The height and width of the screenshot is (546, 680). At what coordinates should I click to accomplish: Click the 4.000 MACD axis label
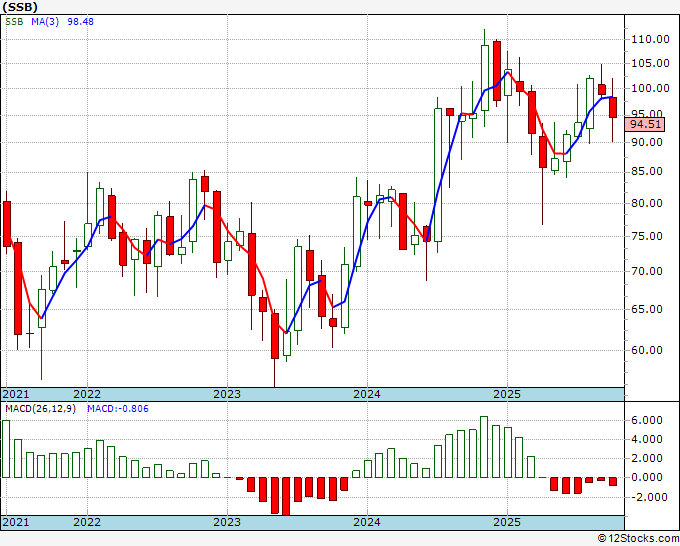[647, 439]
